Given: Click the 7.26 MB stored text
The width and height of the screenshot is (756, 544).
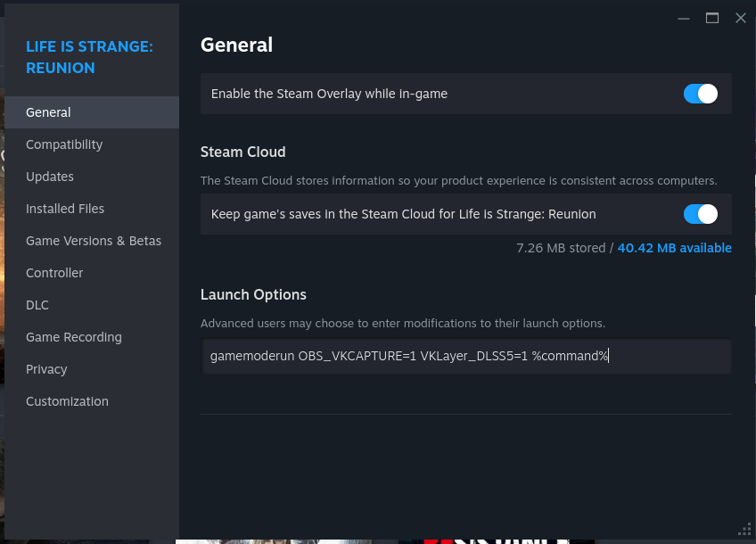Looking at the screenshot, I should 561,248.
